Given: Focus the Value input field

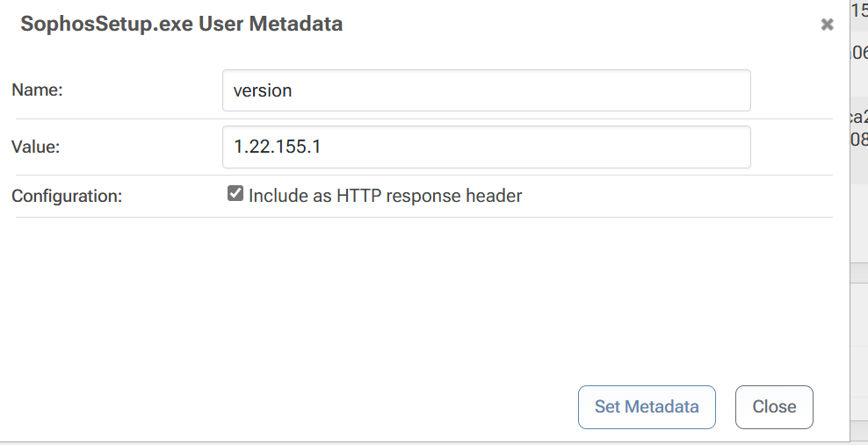Looking at the screenshot, I should (486, 147).
